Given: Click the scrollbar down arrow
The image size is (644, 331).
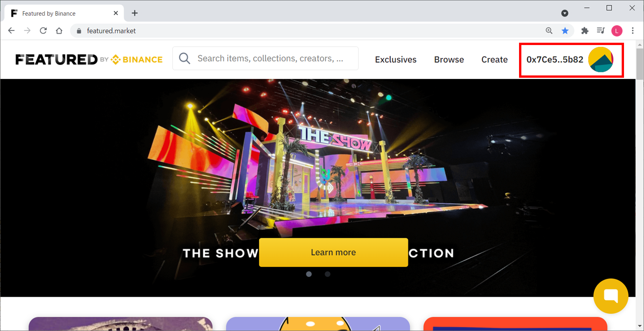Looking at the screenshot, I should (x=640, y=326).
